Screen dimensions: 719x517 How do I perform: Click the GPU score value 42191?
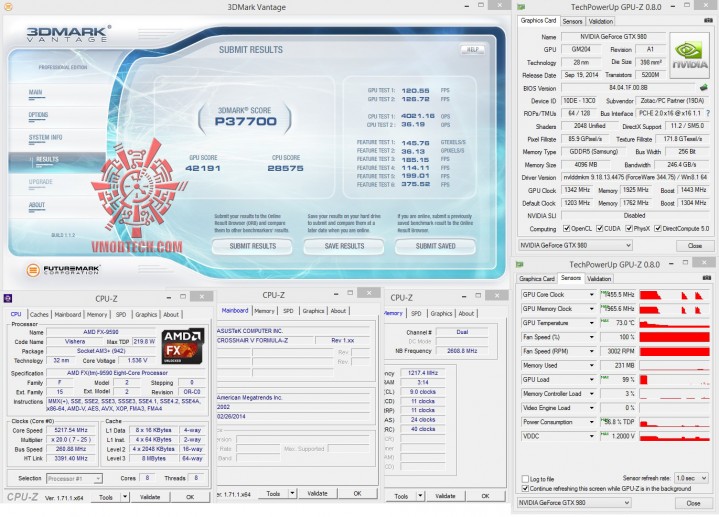pyautogui.click(x=203, y=168)
